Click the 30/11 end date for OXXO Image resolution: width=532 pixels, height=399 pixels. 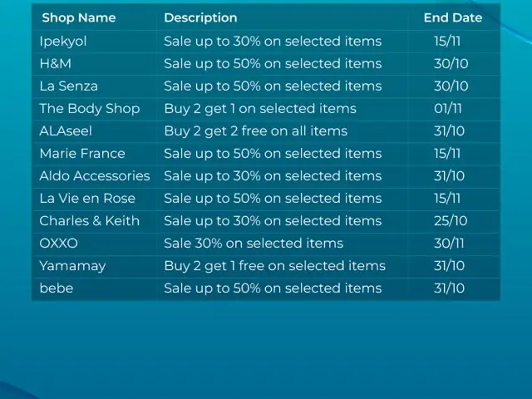click(x=449, y=244)
